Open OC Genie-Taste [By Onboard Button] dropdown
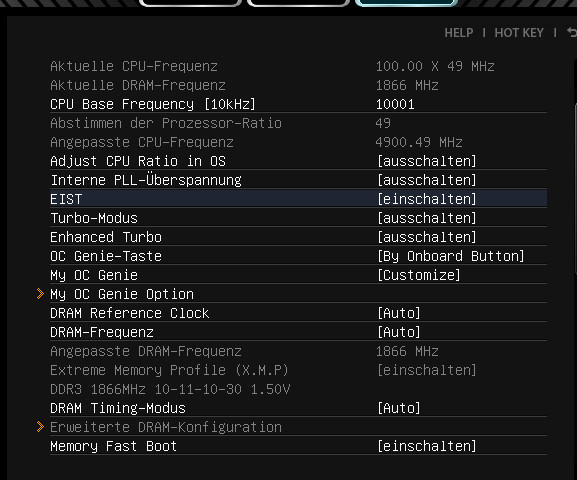This screenshot has width=577, height=480. 451,256
